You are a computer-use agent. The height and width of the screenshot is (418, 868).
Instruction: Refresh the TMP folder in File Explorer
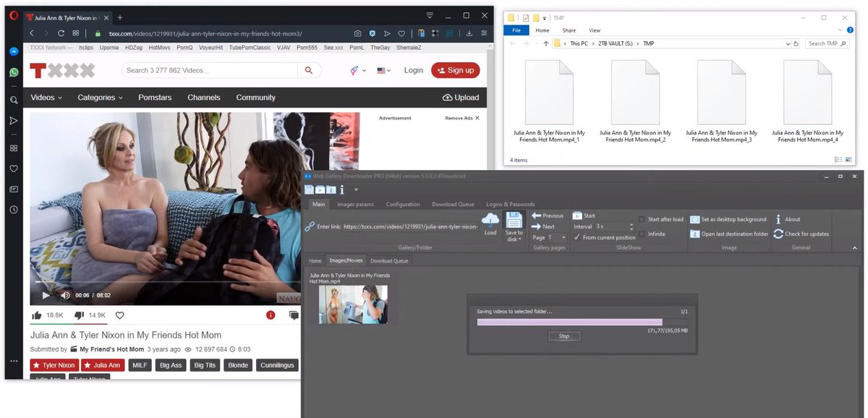tap(796, 43)
